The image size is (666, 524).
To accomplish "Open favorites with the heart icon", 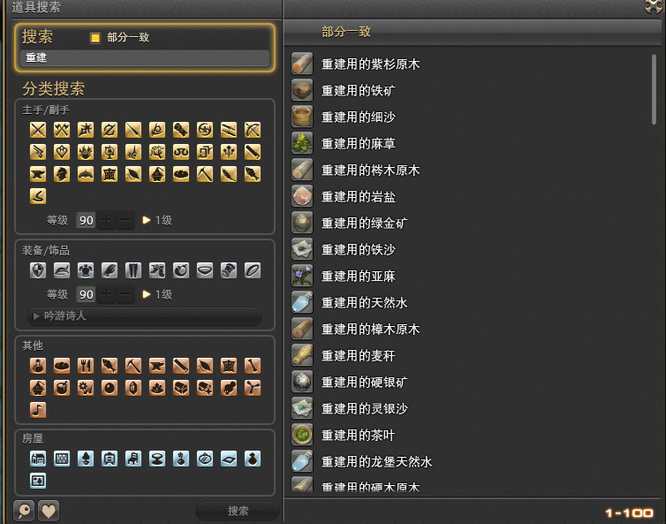I will click(x=48, y=510).
